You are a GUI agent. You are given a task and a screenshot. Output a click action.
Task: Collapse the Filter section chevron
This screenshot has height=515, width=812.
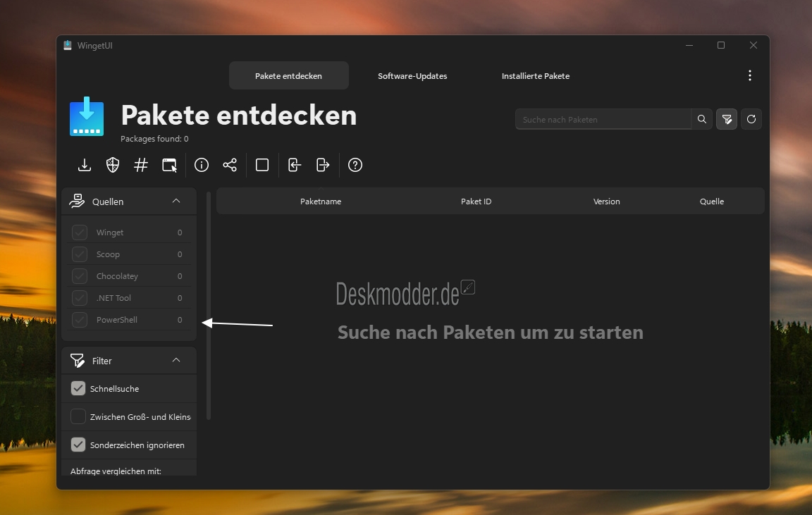click(x=176, y=360)
